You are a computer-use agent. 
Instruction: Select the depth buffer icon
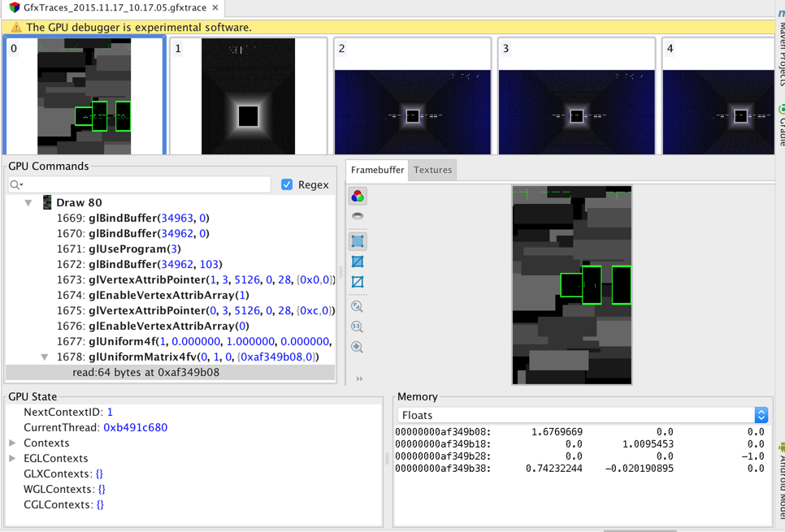(x=358, y=217)
